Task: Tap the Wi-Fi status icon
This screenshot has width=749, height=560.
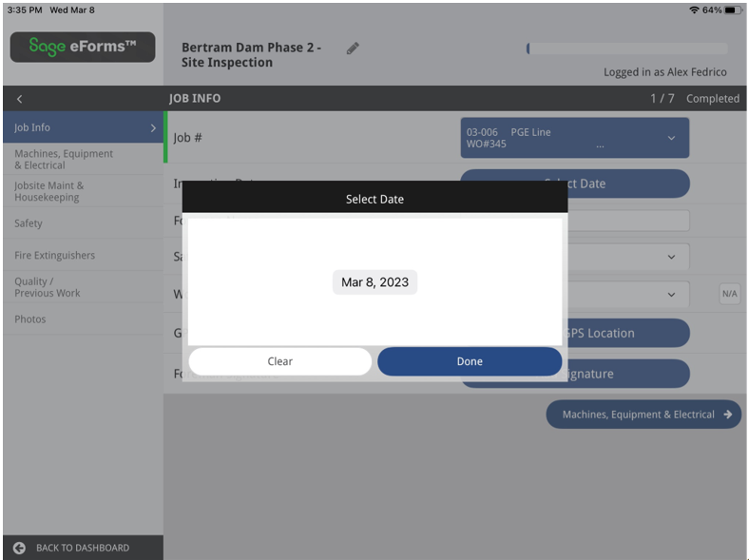Action: pos(694,10)
